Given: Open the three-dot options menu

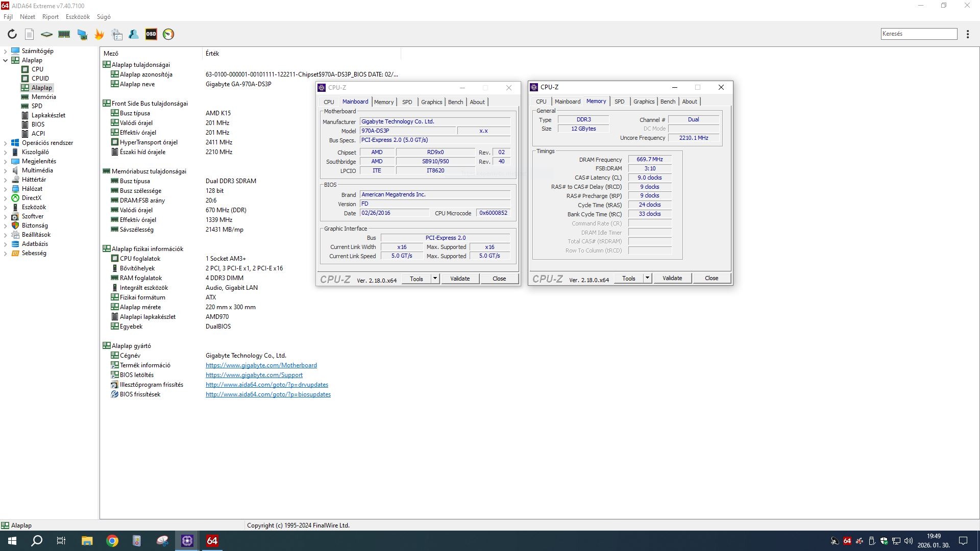Looking at the screenshot, I should (968, 34).
